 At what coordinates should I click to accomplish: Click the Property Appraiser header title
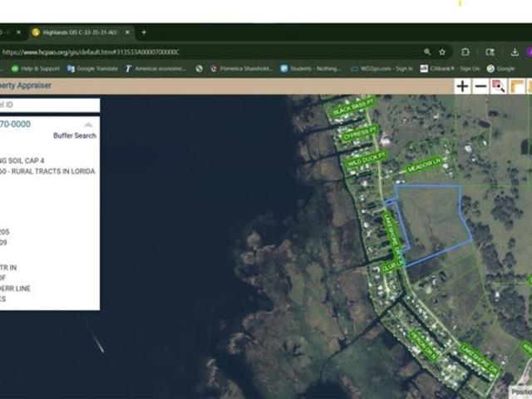tap(26, 86)
